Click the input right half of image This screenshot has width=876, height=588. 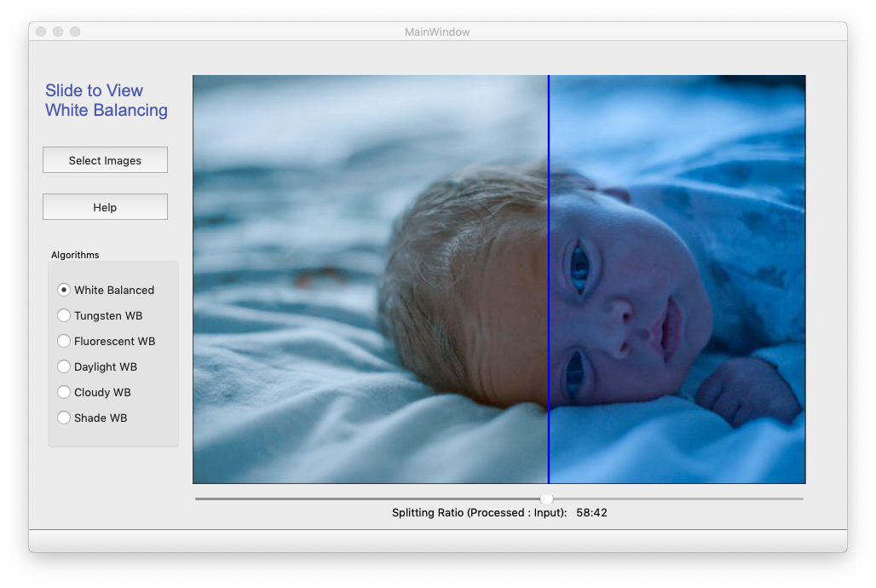pyautogui.click(x=677, y=280)
